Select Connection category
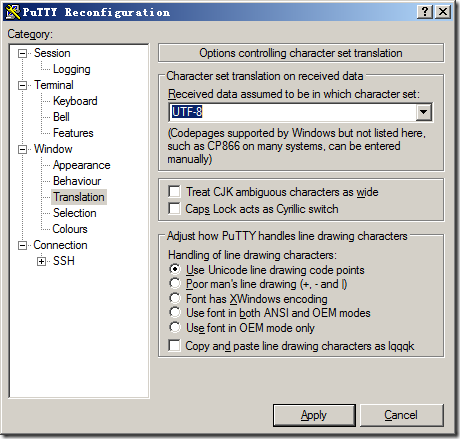This screenshot has width=460, height=439. [x=60, y=245]
